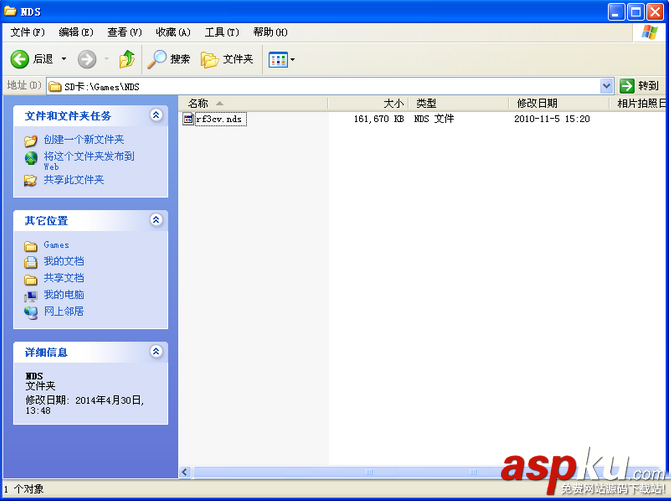Open 网上邻居 link
671x501 pixels.
click(x=64, y=311)
